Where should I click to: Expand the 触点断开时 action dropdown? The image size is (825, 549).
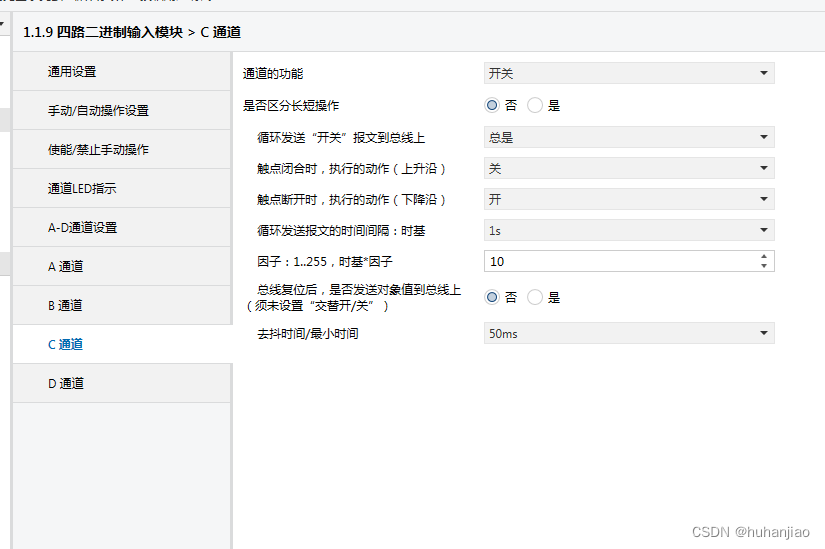[629, 200]
